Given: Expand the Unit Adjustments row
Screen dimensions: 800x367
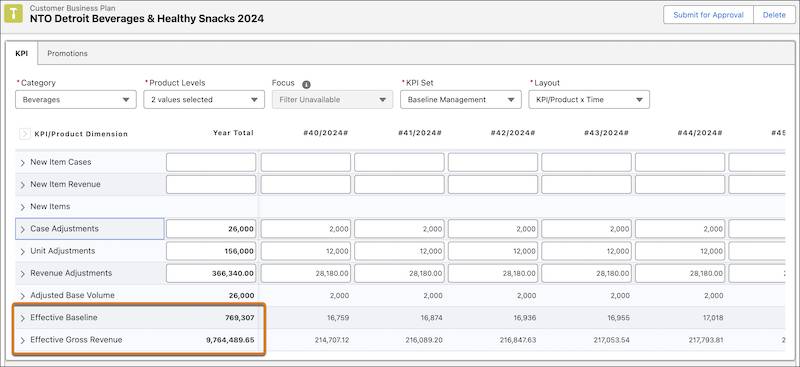Looking at the screenshot, I should (x=22, y=251).
